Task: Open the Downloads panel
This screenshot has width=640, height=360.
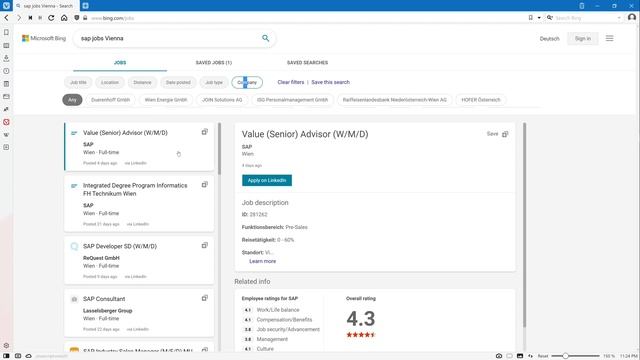Action: [6, 58]
